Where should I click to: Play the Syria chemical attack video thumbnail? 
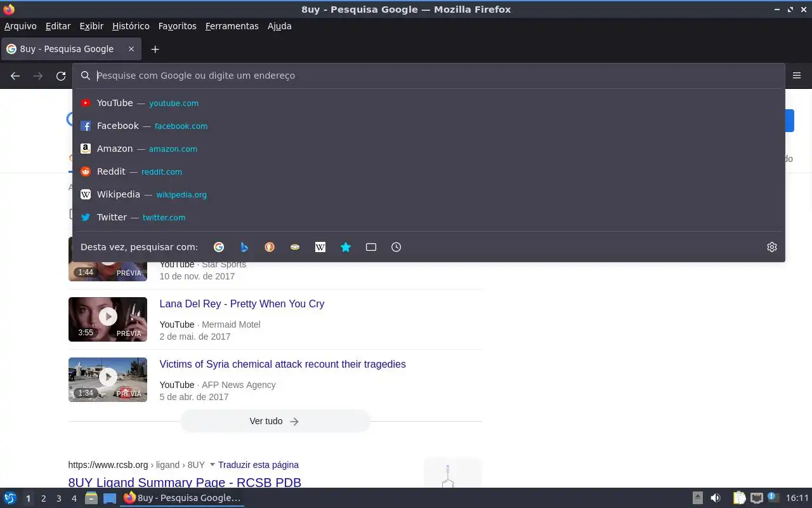tap(108, 380)
